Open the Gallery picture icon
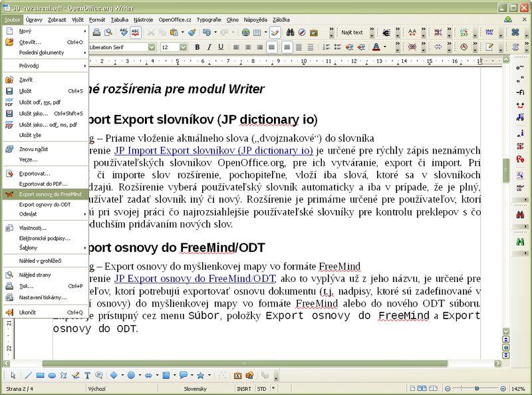The width and height of the screenshot is (532, 395). coord(314,32)
